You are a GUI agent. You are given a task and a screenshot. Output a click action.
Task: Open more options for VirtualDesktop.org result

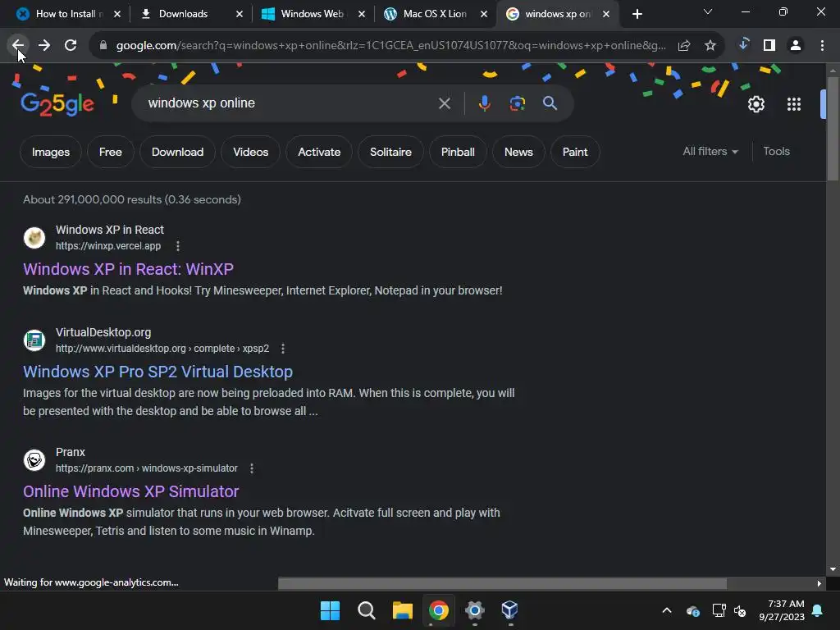pyautogui.click(x=283, y=349)
